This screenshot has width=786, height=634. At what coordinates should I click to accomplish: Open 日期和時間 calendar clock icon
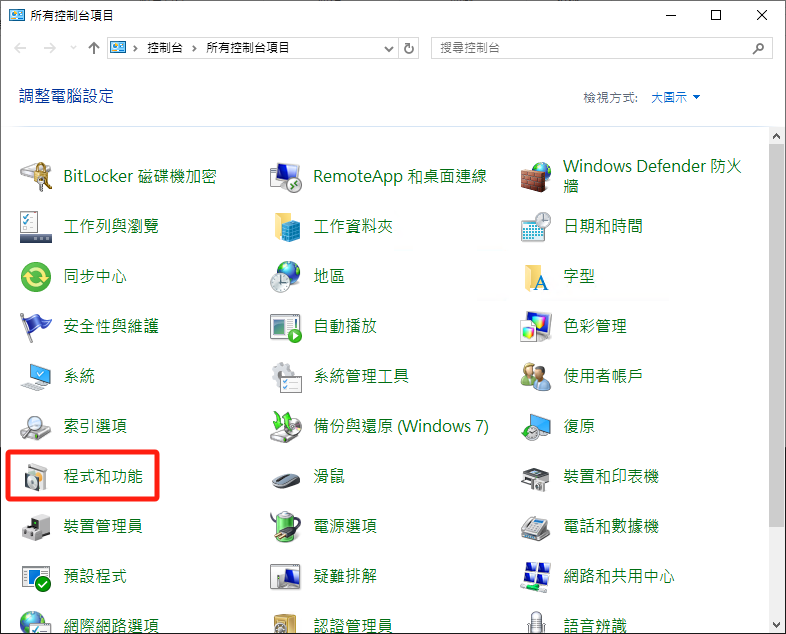(x=535, y=227)
